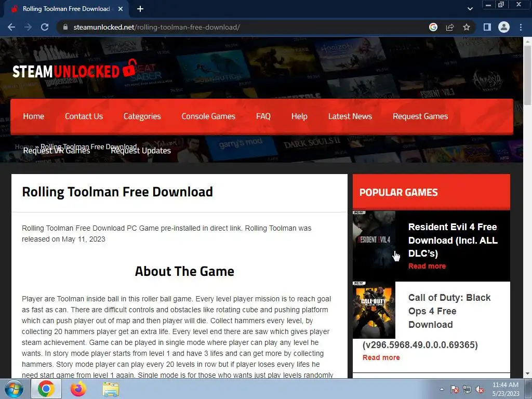Click the page vertical scrollbar thumb

click(527, 75)
